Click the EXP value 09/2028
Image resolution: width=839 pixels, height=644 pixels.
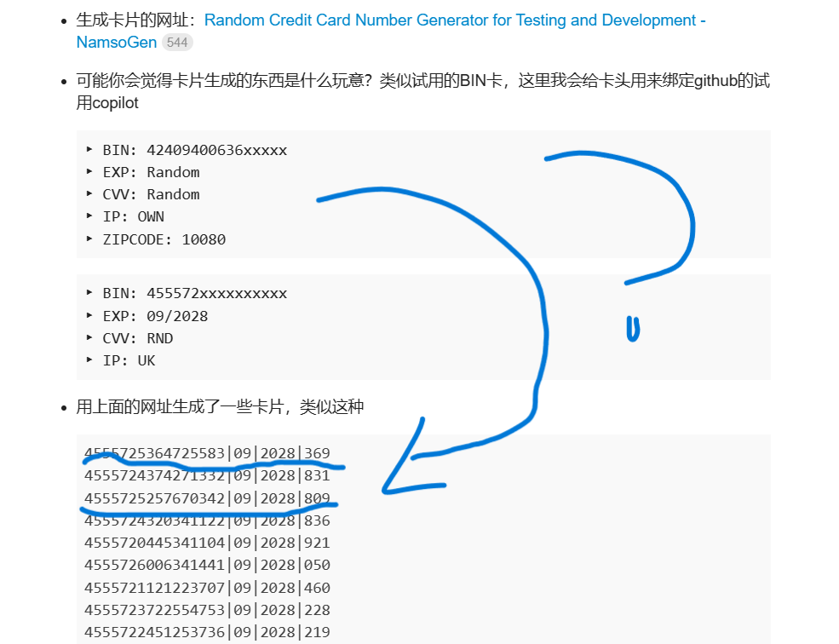tap(177, 316)
